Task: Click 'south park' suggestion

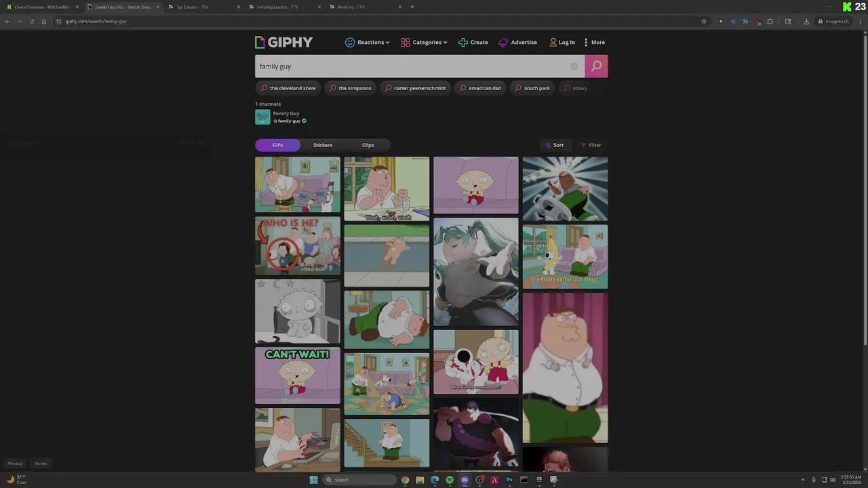Action: [532, 88]
